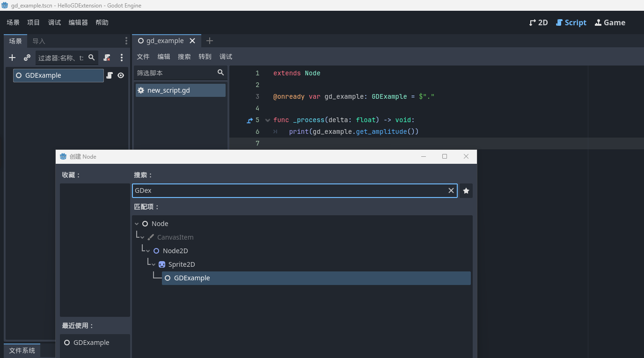Viewport: 644px width, 358px height.
Task: Open the script editor 搜索 menu
Action: (184, 57)
